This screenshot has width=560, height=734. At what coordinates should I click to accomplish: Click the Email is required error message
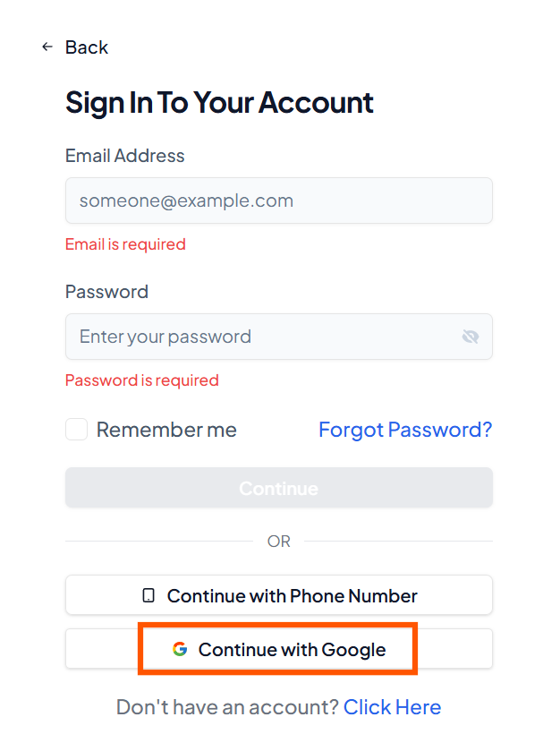click(125, 244)
